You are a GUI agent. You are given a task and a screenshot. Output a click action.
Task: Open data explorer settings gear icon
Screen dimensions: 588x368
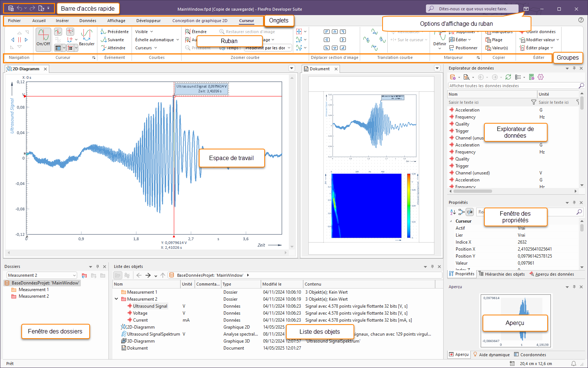pos(540,77)
